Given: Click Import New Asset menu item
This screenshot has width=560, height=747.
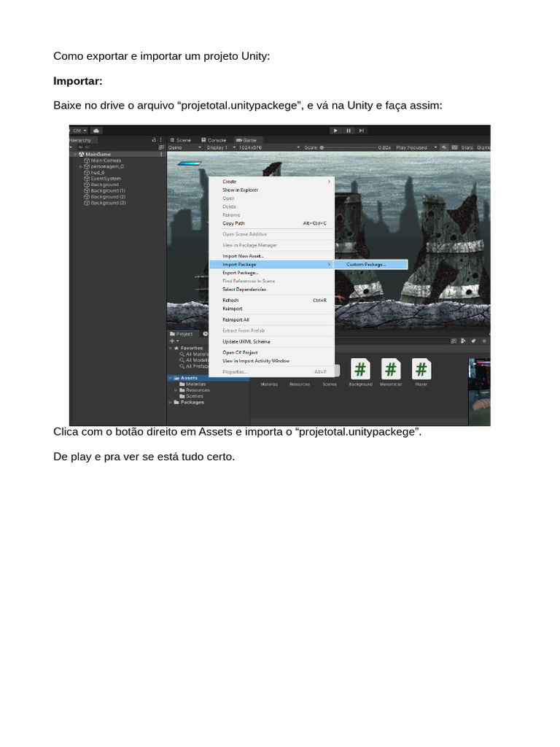Looking at the screenshot, I should point(272,256).
